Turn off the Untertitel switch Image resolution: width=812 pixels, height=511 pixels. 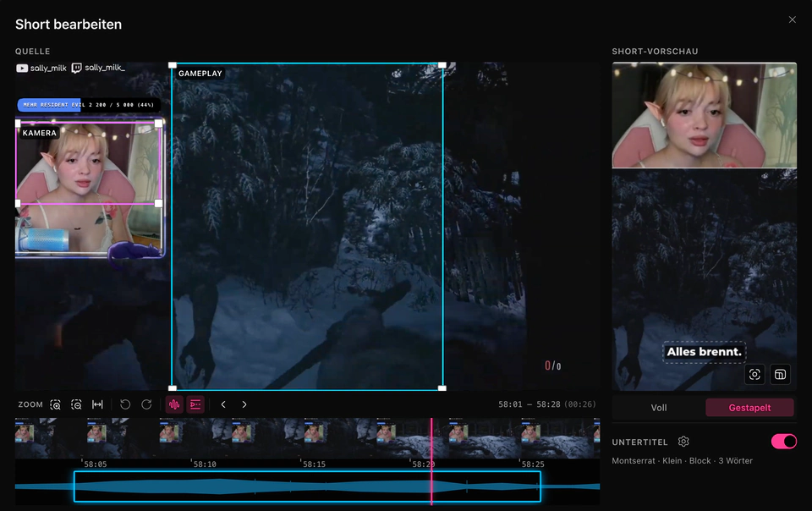pos(784,442)
